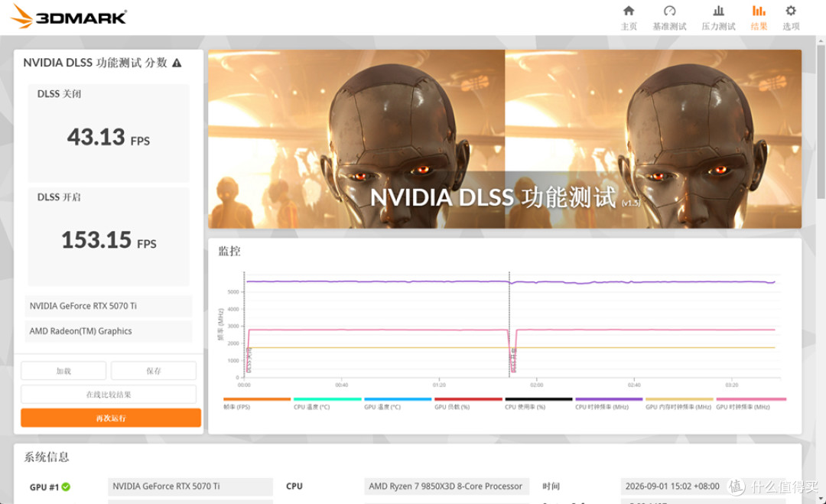Open the Home (主页) tab
Screen dimensions: 826x504
[x=629, y=18]
